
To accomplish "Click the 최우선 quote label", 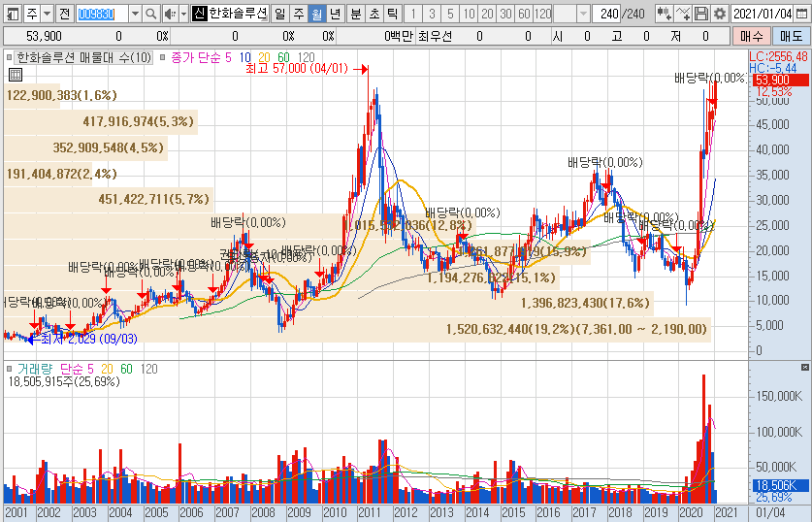I will point(435,36).
